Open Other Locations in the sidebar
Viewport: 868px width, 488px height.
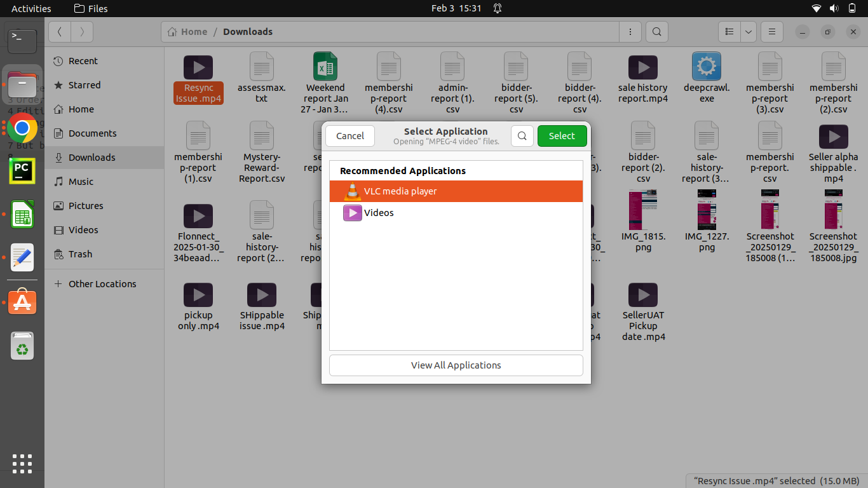(x=102, y=284)
